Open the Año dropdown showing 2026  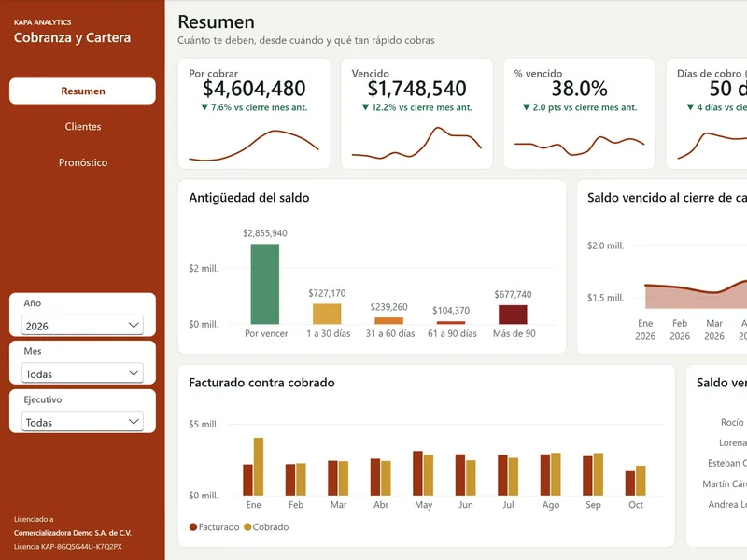[x=82, y=326]
